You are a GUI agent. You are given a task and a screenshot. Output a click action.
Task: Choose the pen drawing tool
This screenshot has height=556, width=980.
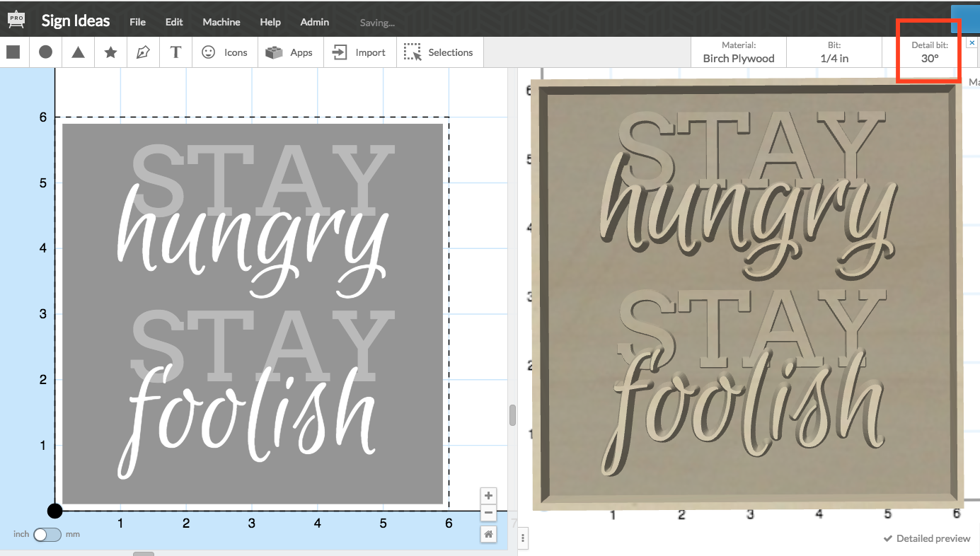tap(143, 52)
